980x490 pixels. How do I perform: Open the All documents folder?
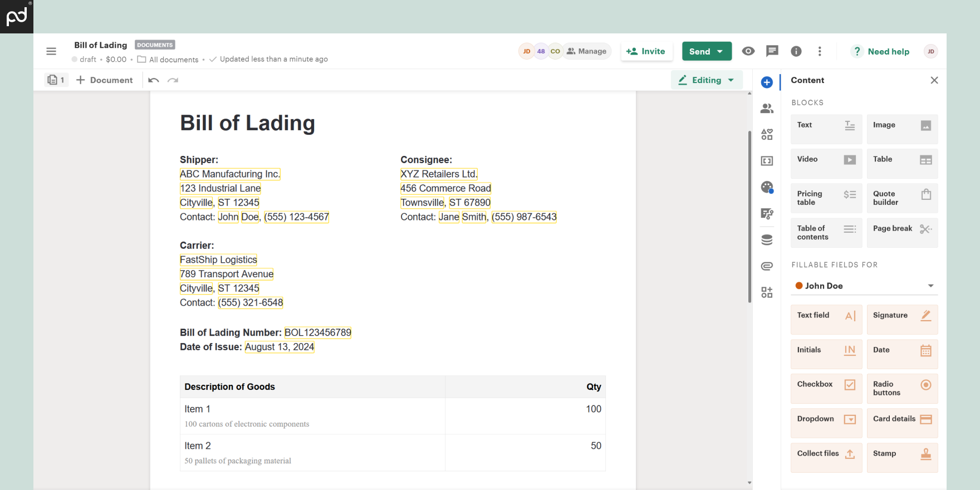(168, 60)
